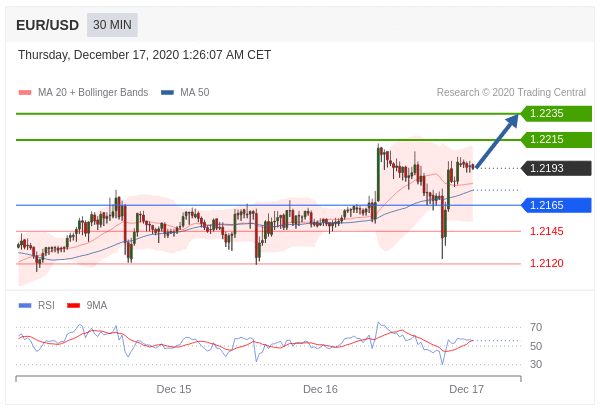
Task: Click the 9MA legend label
Action: [97, 306]
